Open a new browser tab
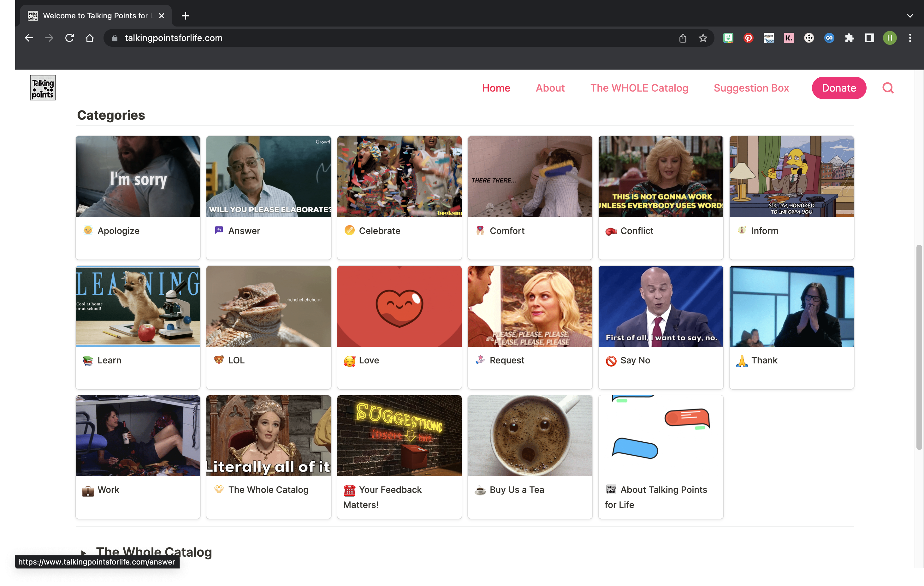 (x=185, y=16)
